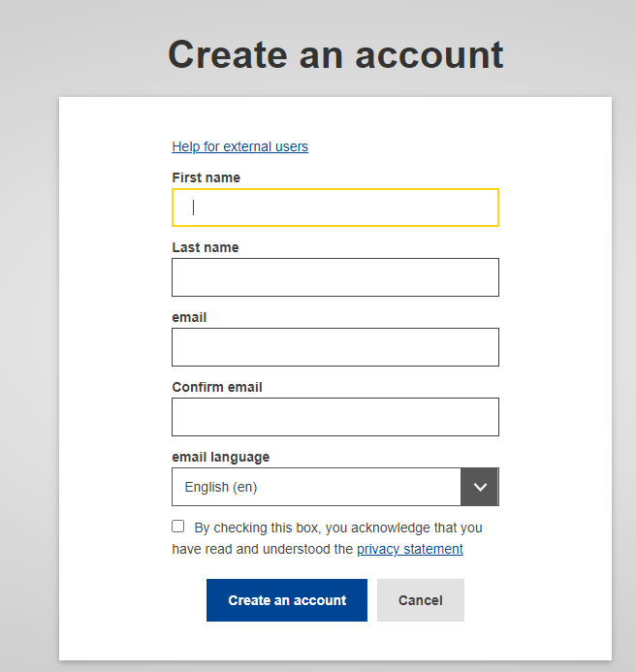Click the lowercase "email" field label
The image size is (636, 672).
[x=189, y=317]
